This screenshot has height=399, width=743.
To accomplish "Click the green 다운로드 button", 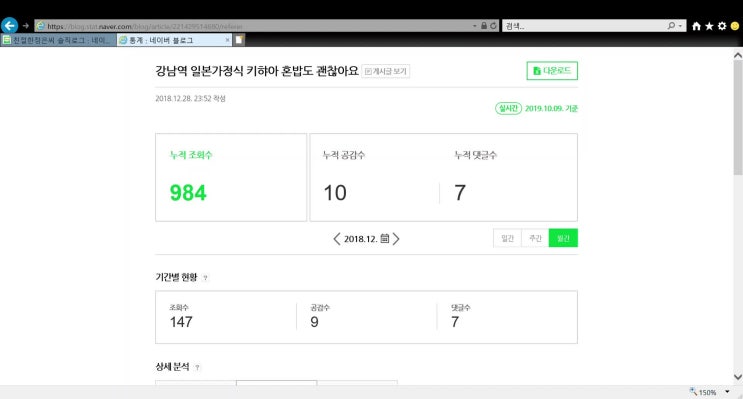I will pyautogui.click(x=552, y=71).
